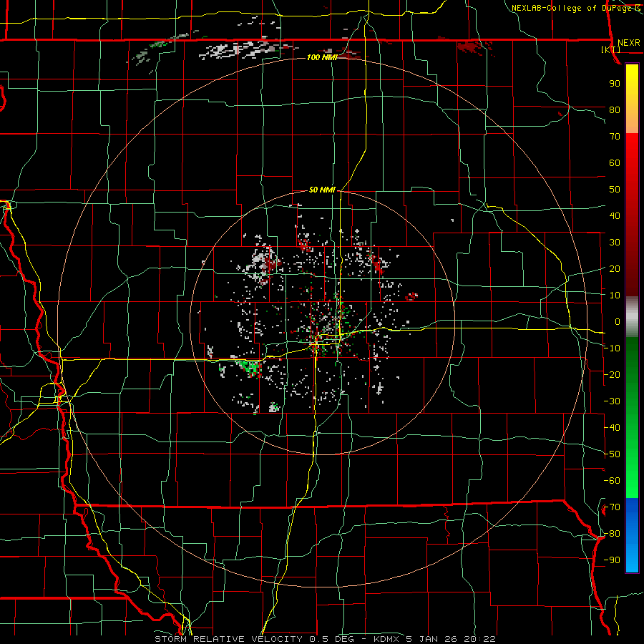The height and width of the screenshot is (644, 644).
Task: Click the -70 value on the velocity scale
Action: pos(612,507)
